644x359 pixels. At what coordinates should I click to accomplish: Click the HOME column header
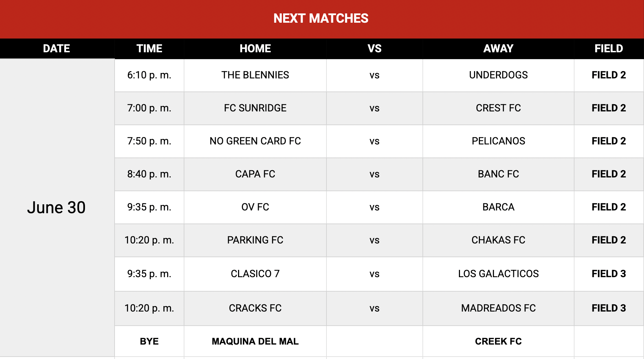point(255,48)
